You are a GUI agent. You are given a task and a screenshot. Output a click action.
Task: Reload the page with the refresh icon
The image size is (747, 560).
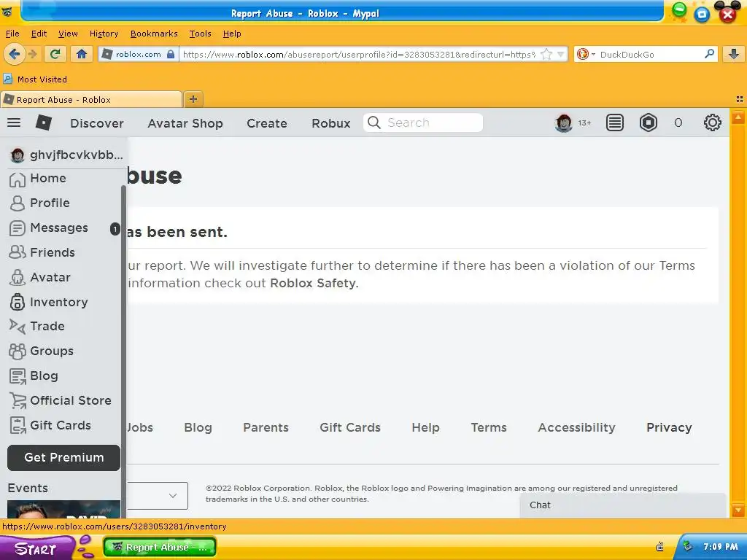pyautogui.click(x=55, y=54)
